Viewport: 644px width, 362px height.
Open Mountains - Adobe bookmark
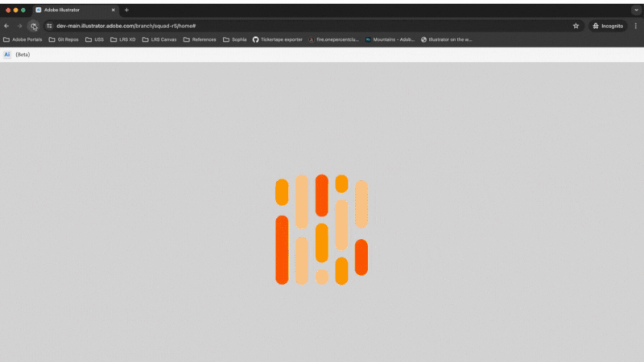click(390, 39)
